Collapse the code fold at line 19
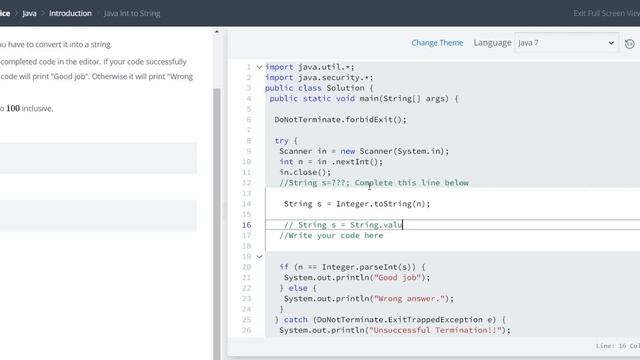The width and height of the screenshot is (640, 360). 259,256
